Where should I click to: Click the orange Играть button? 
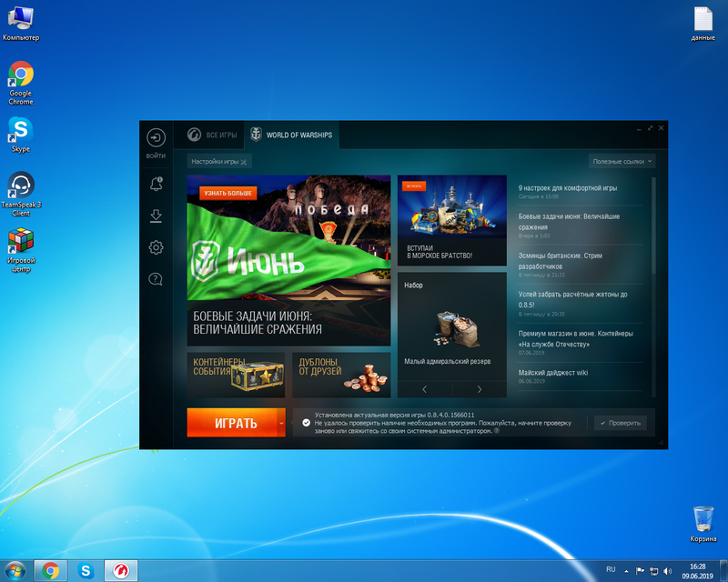click(x=232, y=423)
